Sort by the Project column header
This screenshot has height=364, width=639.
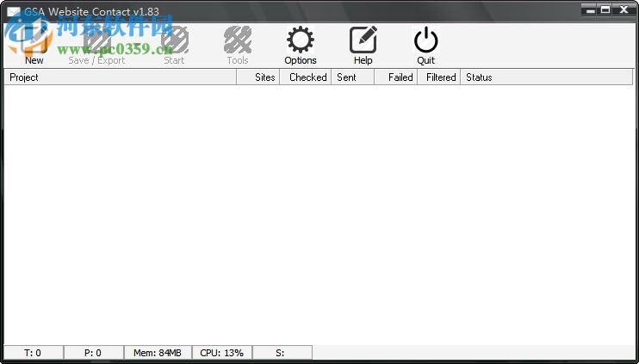coord(121,77)
